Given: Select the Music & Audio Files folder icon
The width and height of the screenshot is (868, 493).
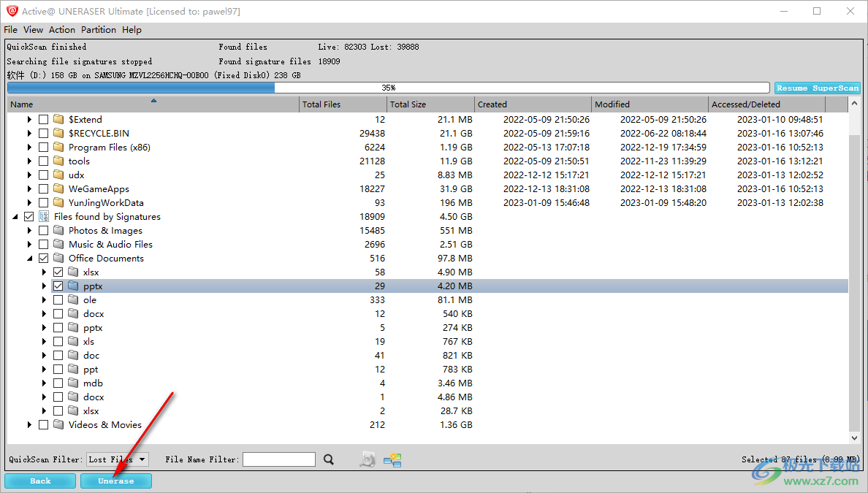Looking at the screenshot, I should point(58,244).
